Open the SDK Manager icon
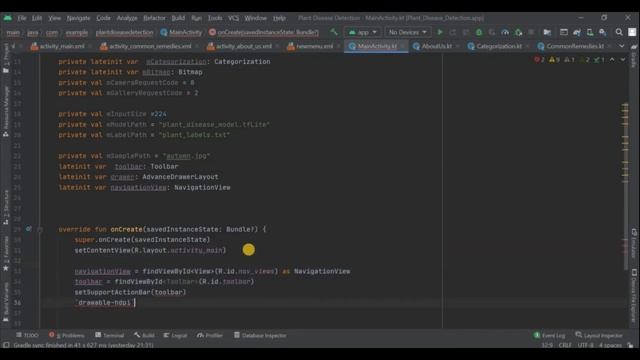Screen dimensions: 640x360 click(x=603, y=32)
